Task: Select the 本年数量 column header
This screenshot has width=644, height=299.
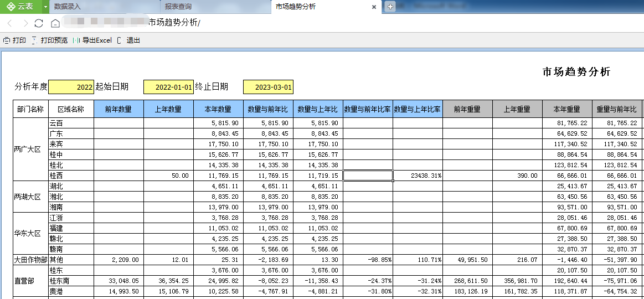Action: [x=219, y=109]
